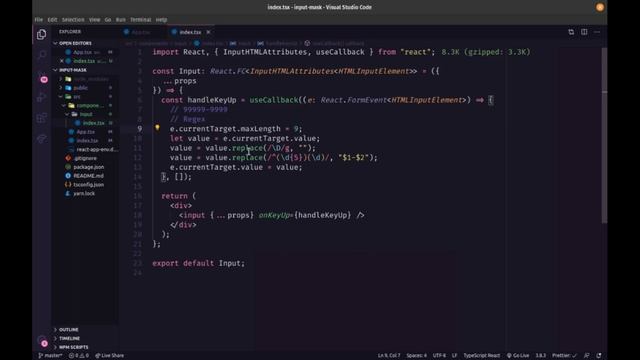Open react-app-env.d.ts file in explorer
Screen dimensions: 640x360
(x=97, y=149)
